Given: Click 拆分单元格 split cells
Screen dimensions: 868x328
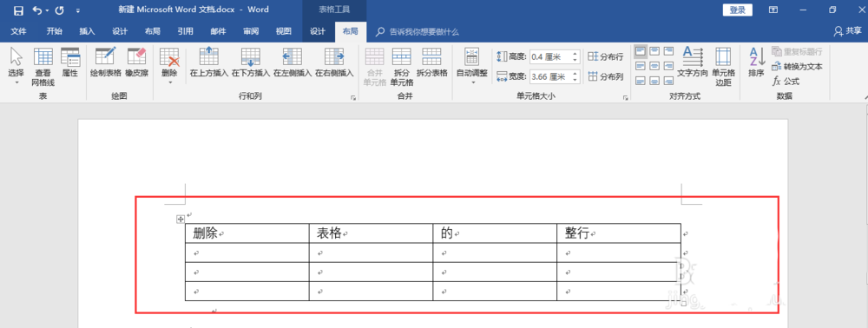Looking at the screenshot, I should click(401, 66).
